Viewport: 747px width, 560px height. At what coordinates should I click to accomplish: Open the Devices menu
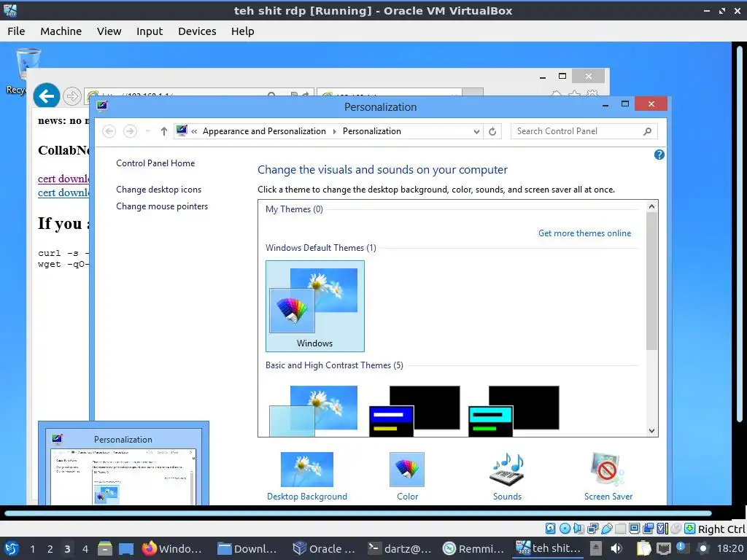pyautogui.click(x=197, y=31)
